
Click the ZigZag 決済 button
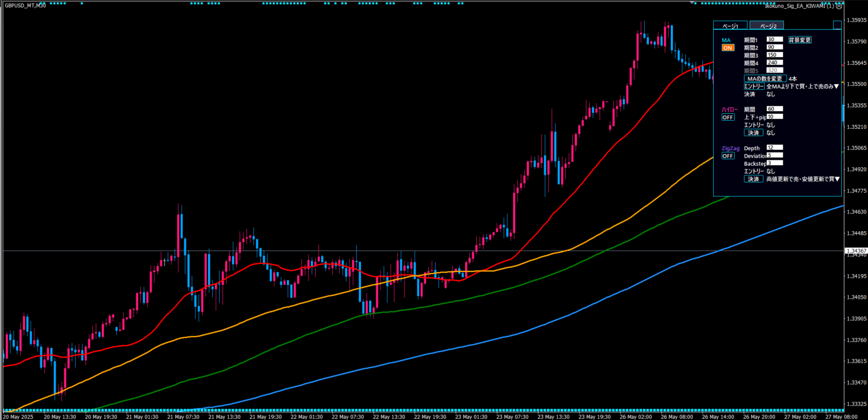coord(754,179)
